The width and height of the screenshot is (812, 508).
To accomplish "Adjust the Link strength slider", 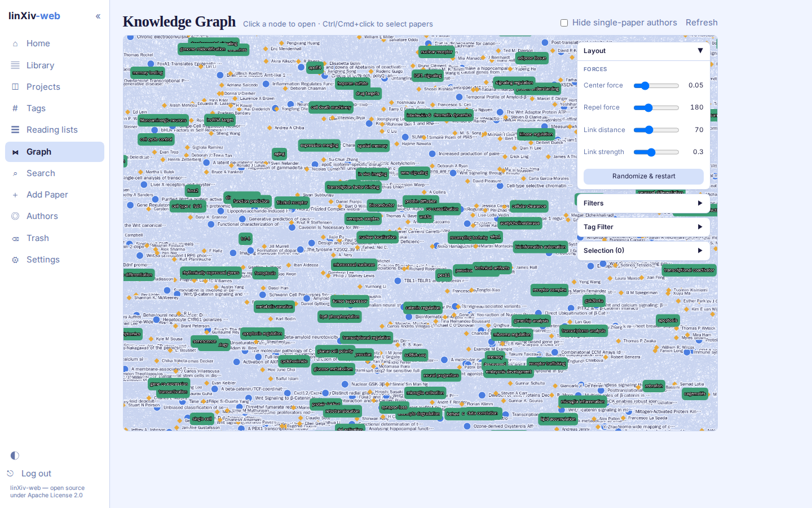I will (x=656, y=152).
